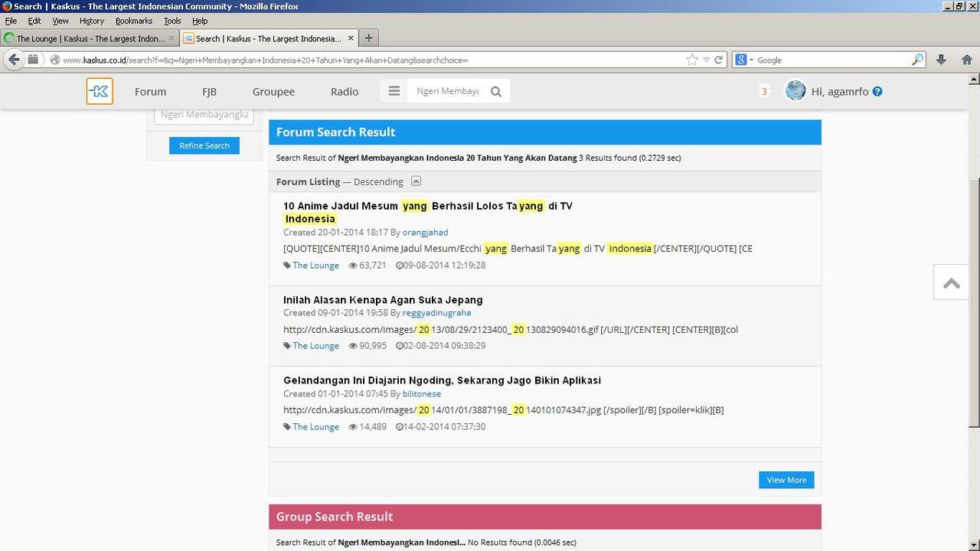The width and height of the screenshot is (980, 551).
Task: Open the user avatar icon
Action: (x=795, y=91)
